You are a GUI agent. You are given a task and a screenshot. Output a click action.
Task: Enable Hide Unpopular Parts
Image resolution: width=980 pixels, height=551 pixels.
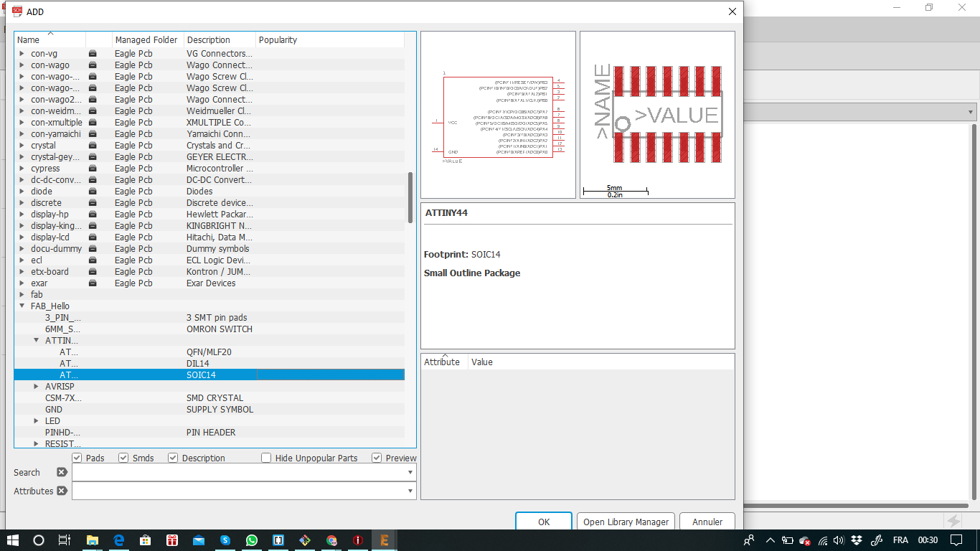coord(266,458)
